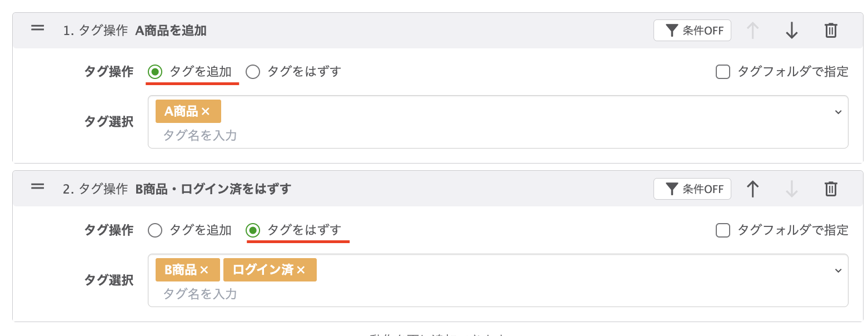Delete the A商品を追加 action block
This screenshot has height=336, width=868.
pos(831,31)
